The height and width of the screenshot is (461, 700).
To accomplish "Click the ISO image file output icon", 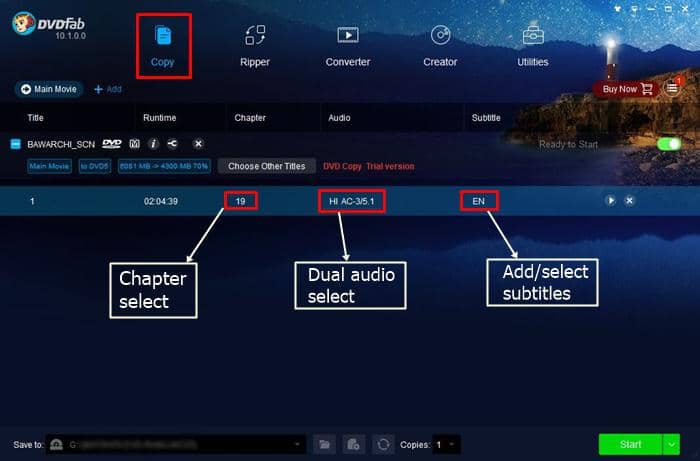I will tap(354, 444).
